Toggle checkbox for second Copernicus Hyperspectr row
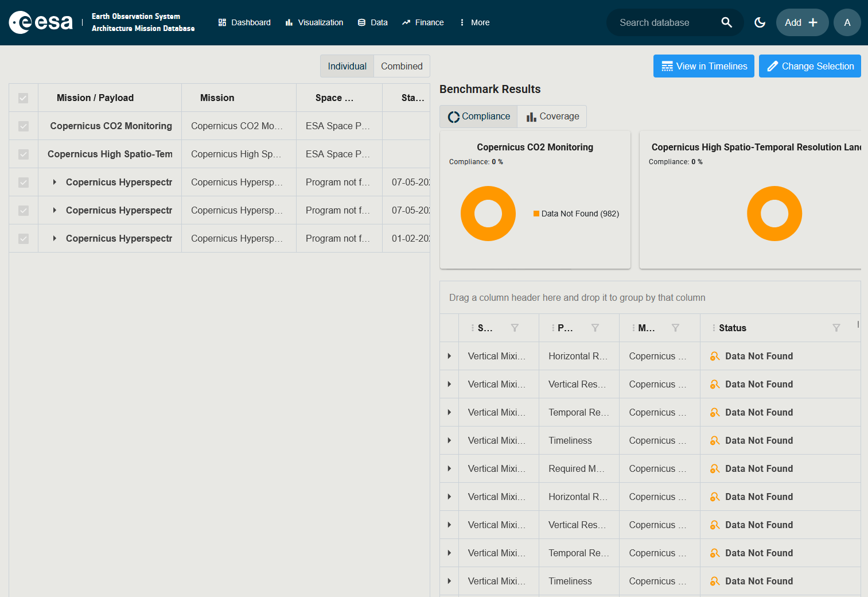Screen dimensions: 868x597 click(23, 210)
